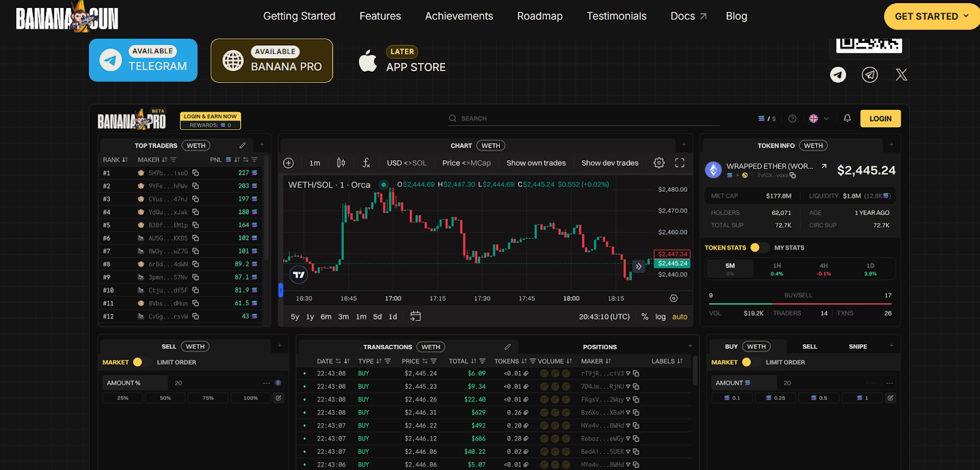Click the notification bell icon

[x=847, y=118]
